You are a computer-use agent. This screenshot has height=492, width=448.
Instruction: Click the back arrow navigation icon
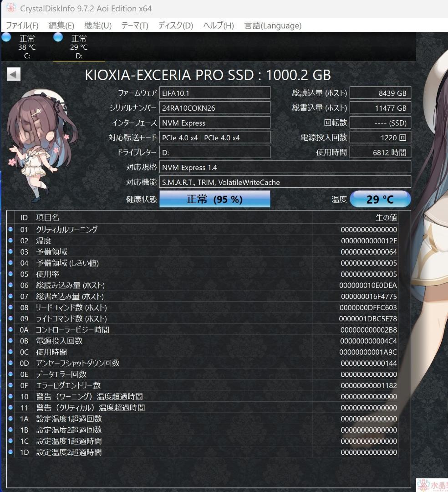pos(13,74)
